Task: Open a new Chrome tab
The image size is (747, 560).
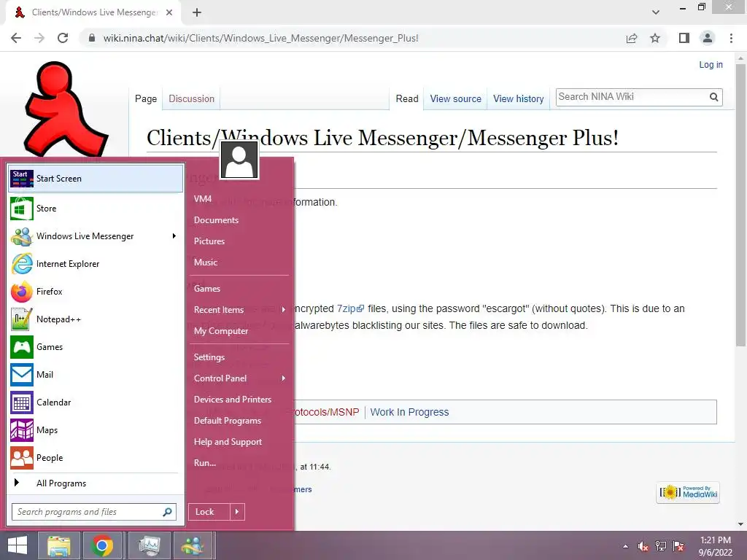Action: (197, 12)
